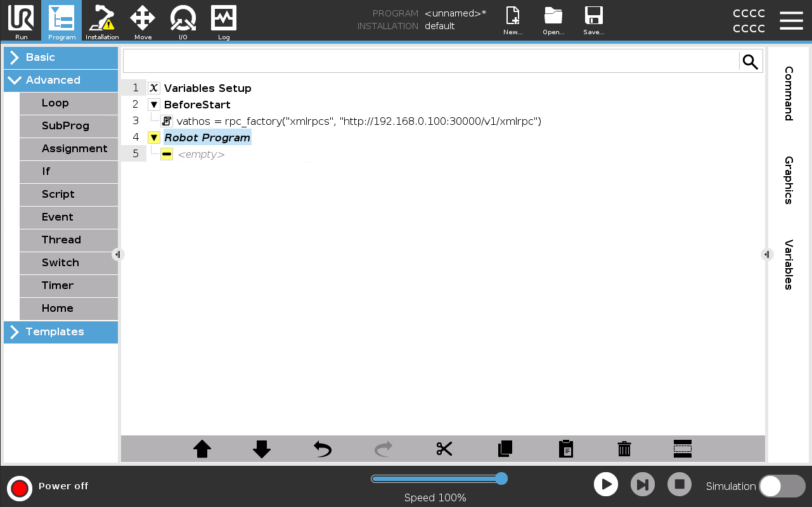This screenshot has height=507, width=812.
Task: Save the program using the Save icon
Action: [593, 21]
